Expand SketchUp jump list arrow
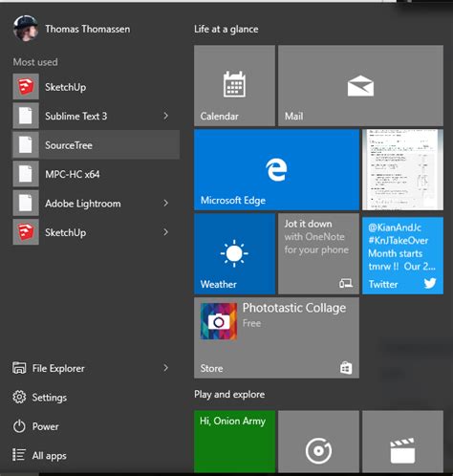Screen dimensions: 453x476 pos(165,232)
